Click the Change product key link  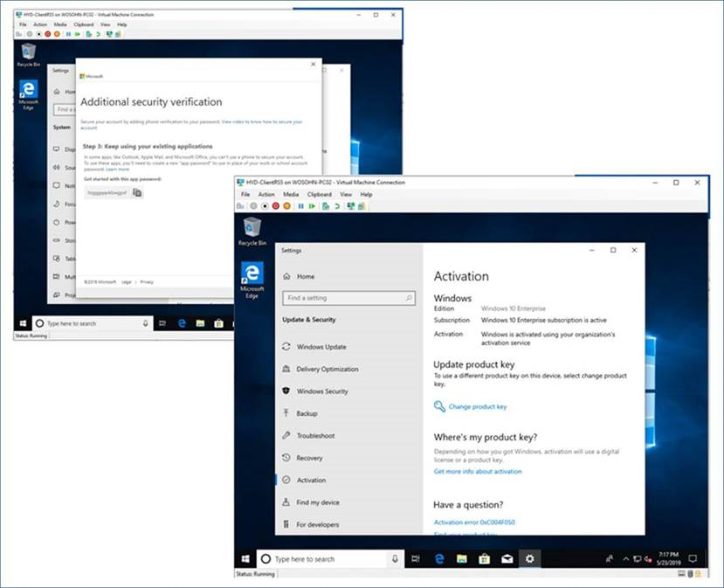click(477, 406)
